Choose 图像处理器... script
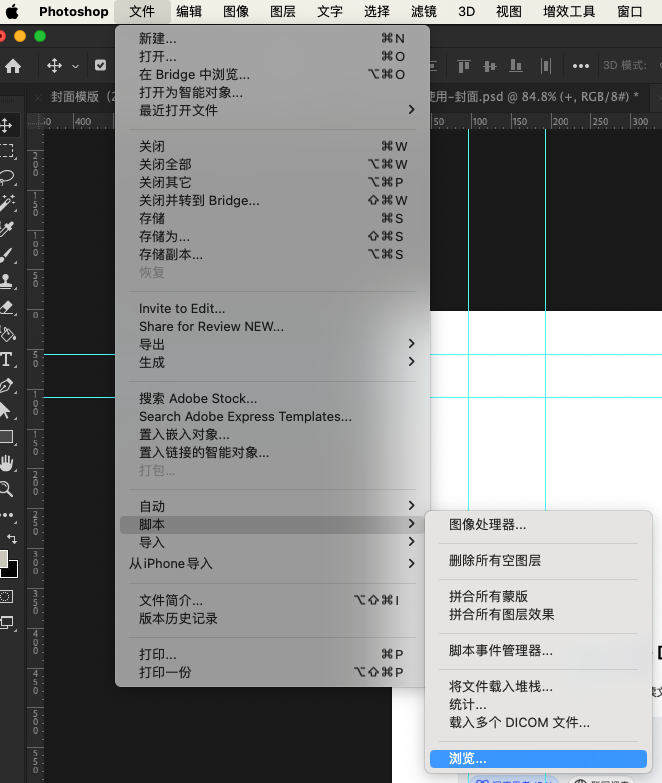 click(538, 524)
